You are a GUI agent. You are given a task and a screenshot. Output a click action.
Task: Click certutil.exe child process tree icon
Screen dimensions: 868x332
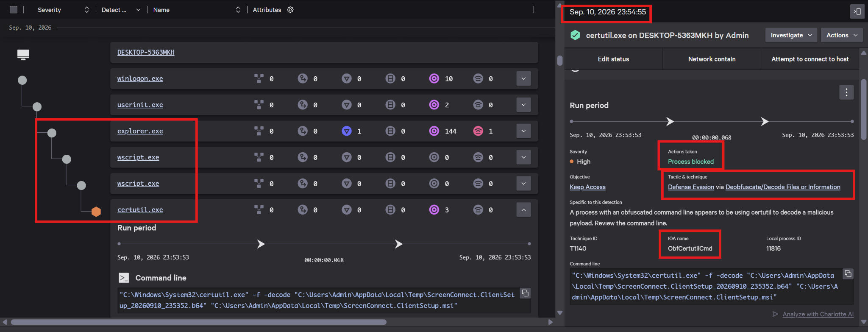[x=259, y=209]
